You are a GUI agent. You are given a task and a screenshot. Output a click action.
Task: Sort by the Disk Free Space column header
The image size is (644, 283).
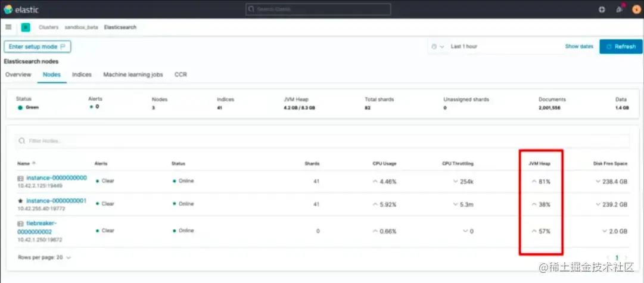pos(610,163)
